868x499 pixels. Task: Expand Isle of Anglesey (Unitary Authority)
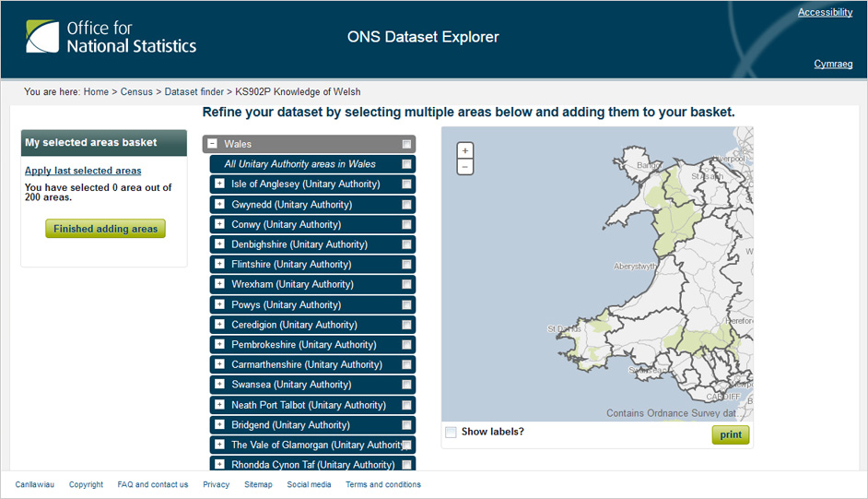pyautogui.click(x=220, y=184)
